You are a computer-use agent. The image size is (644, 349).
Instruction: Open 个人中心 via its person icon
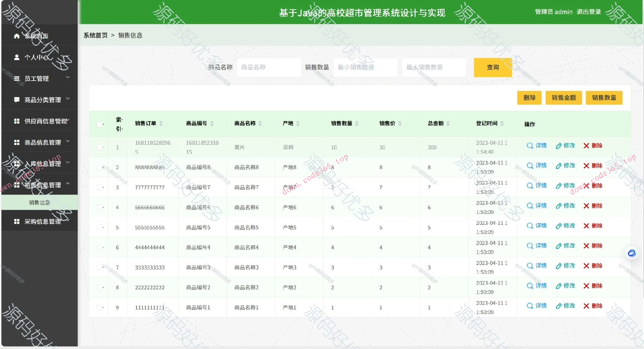(16, 57)
